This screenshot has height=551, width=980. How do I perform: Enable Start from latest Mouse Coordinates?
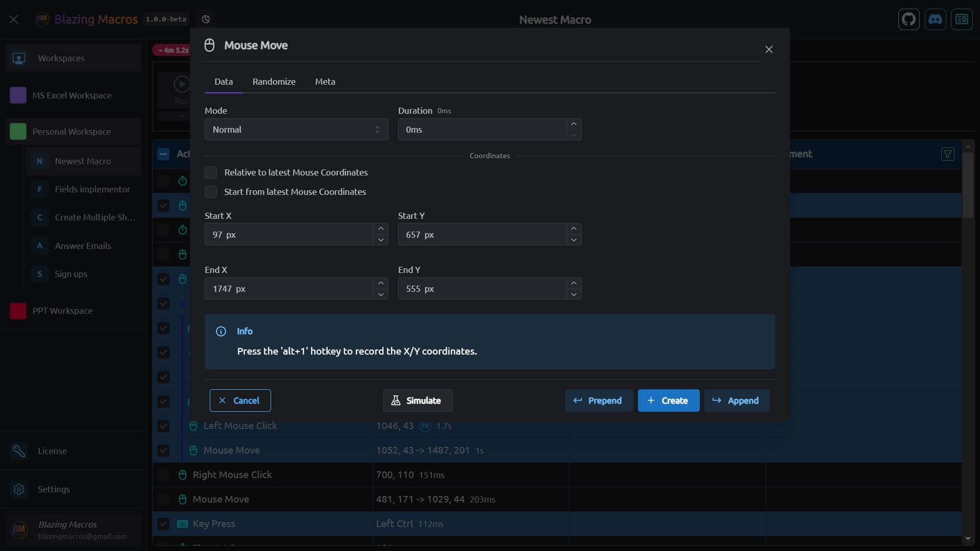[x=211, y=192]
